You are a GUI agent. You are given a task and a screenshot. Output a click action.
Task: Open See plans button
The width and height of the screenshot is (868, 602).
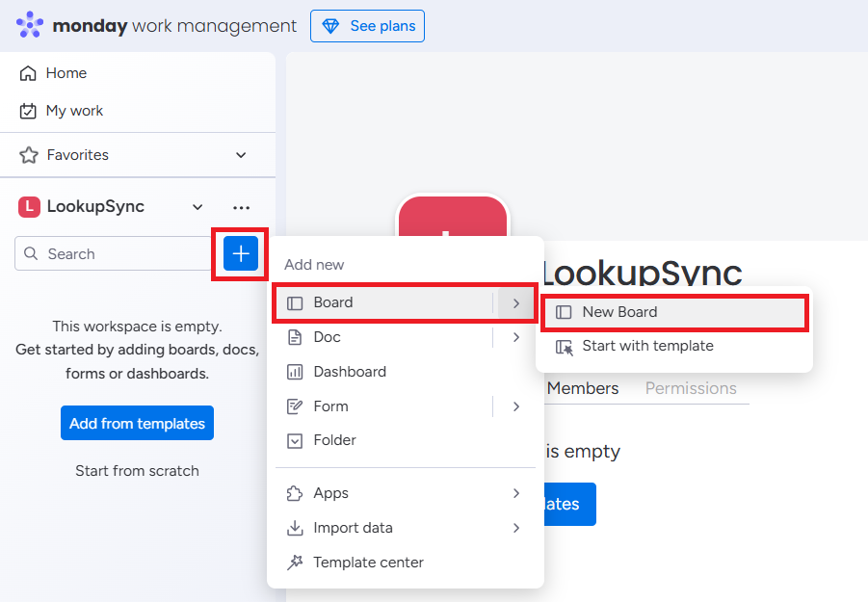point(368,26)
